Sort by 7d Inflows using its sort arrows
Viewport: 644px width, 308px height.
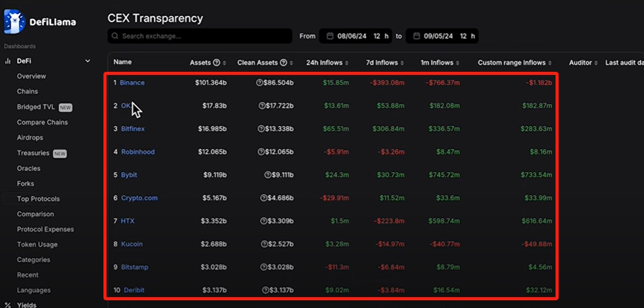click(403, 63)
